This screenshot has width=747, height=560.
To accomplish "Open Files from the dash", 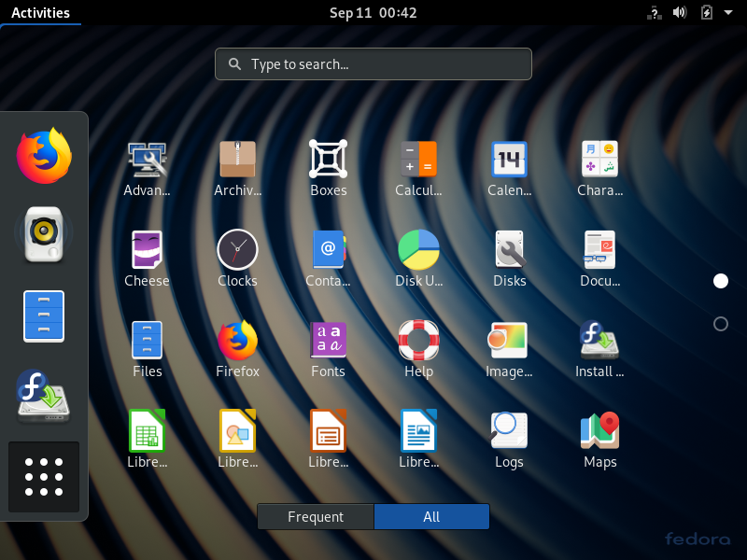I will click(x=44, y=316).
